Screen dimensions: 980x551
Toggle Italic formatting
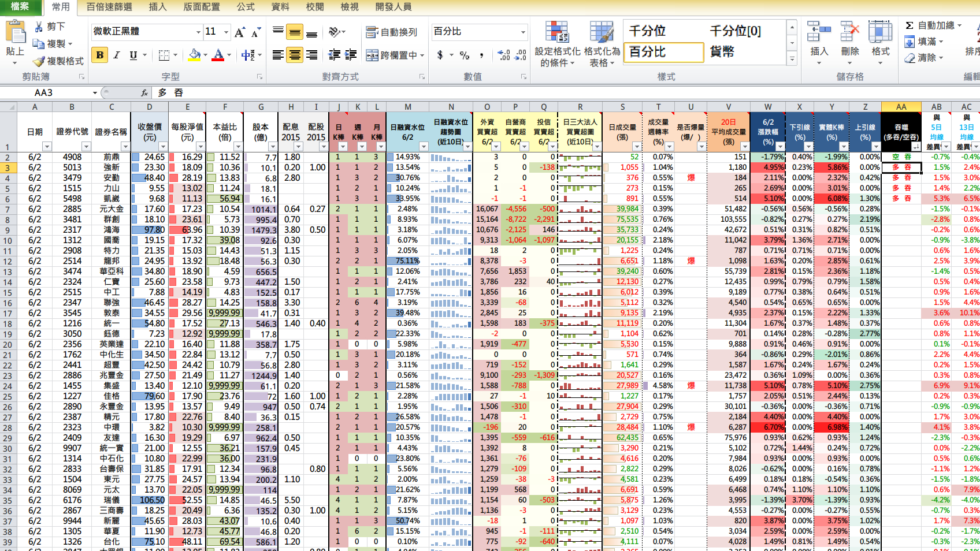click(117, 55)
